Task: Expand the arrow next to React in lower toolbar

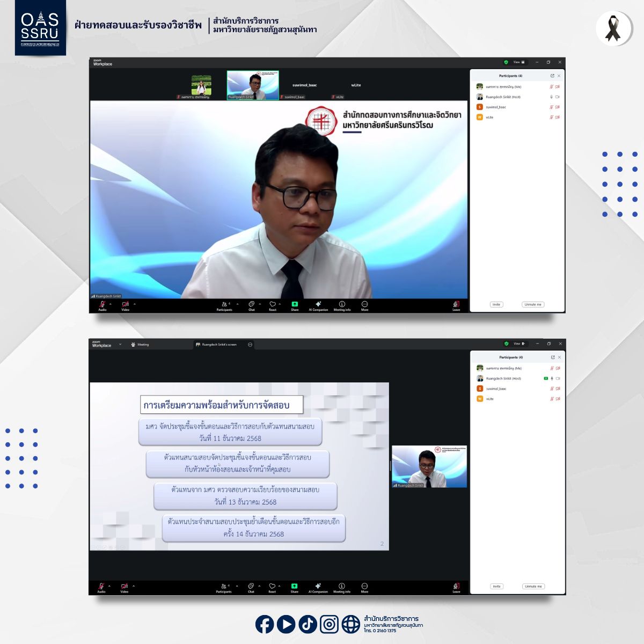Action: coord(280,586)
